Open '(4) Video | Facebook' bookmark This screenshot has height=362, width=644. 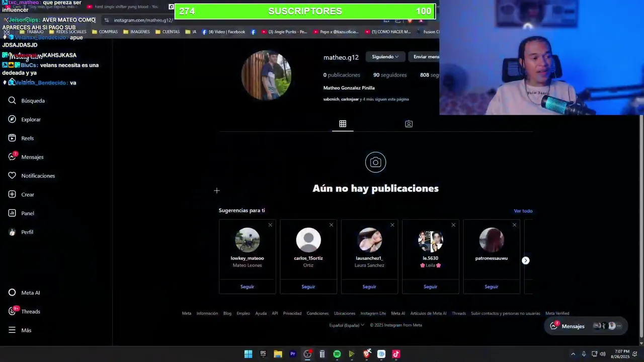[x=223, y=32]
